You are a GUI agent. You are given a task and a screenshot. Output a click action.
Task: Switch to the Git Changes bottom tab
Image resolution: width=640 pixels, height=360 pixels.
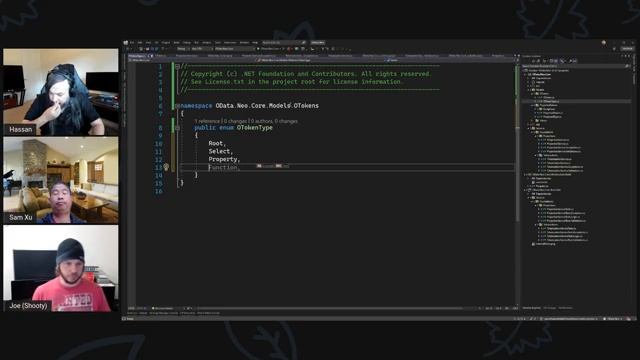(x=550, y=308)
